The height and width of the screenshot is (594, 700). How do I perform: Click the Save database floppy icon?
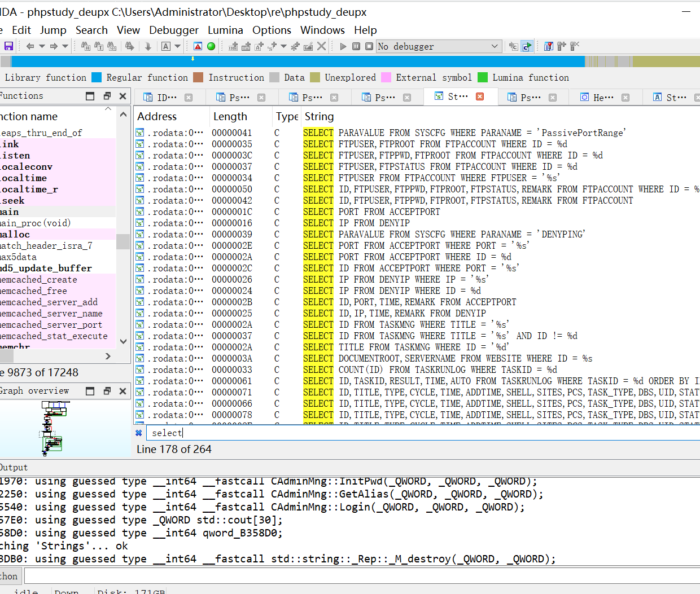point(8,46)
